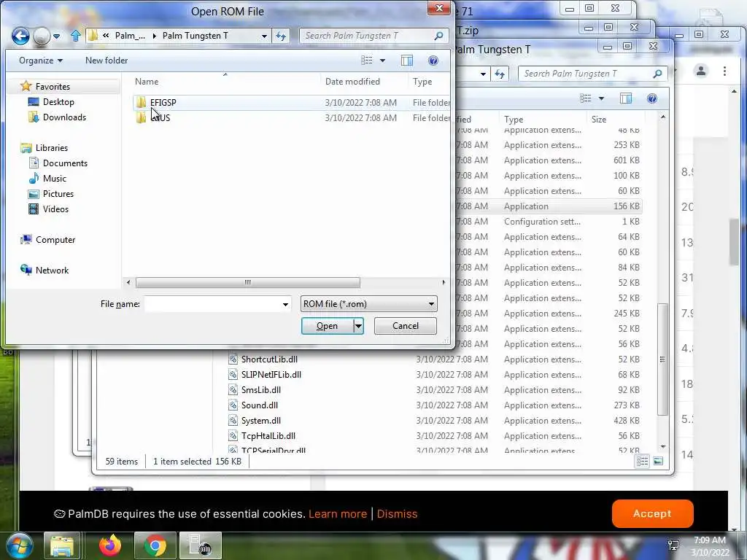Screen dimensions: 747x560
Task: Open view options dropdown arrow in Open dialog
Action: [x=382, y=61]
